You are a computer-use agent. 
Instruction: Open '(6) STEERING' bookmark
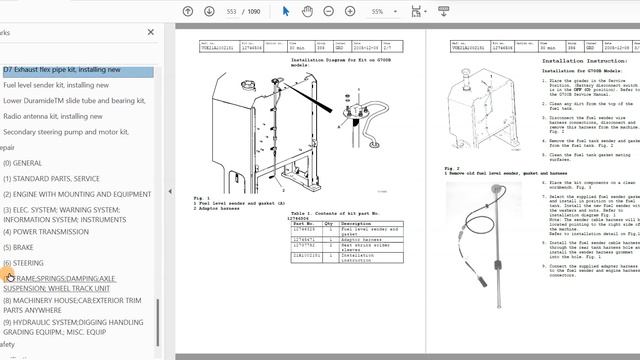pyautogui.click(x=23, y=263)
